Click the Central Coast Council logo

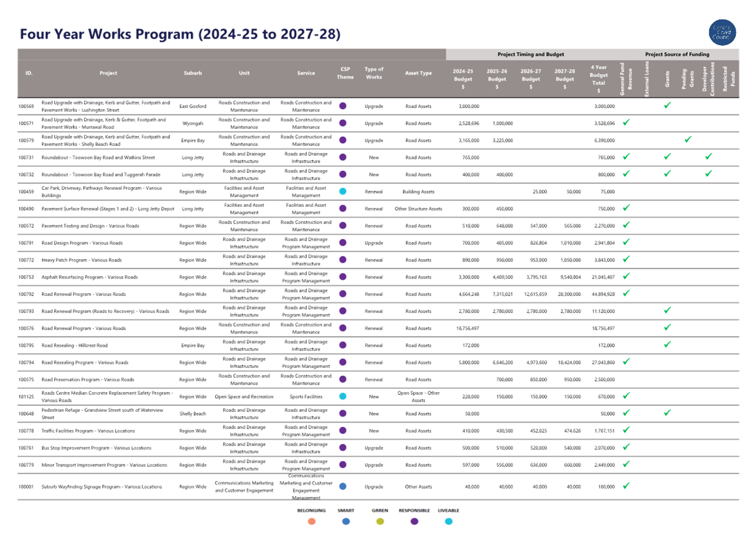coord(722,33)
